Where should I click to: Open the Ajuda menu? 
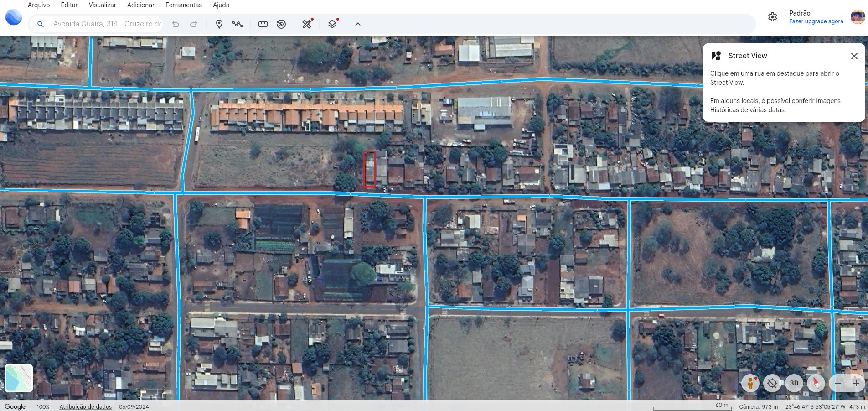tap(221, 5)
